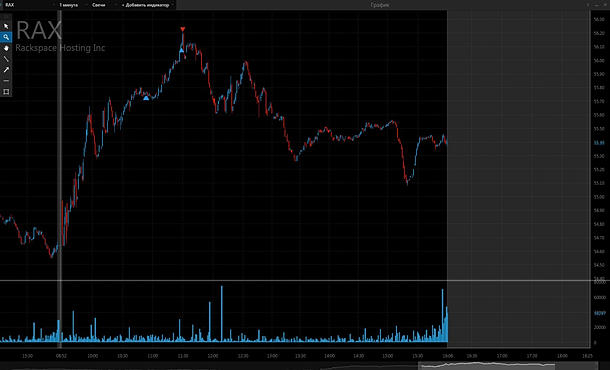Select the arrow pointer tool
610x370 pixels.
pos(6,26)
